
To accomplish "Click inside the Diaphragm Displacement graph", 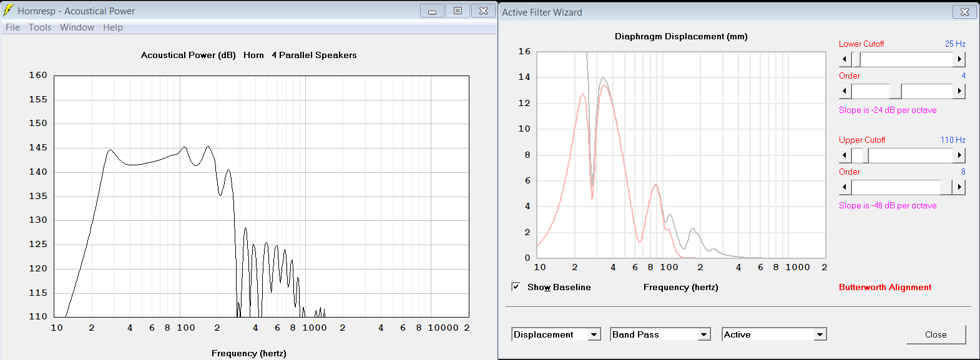I will pos(682,155).
